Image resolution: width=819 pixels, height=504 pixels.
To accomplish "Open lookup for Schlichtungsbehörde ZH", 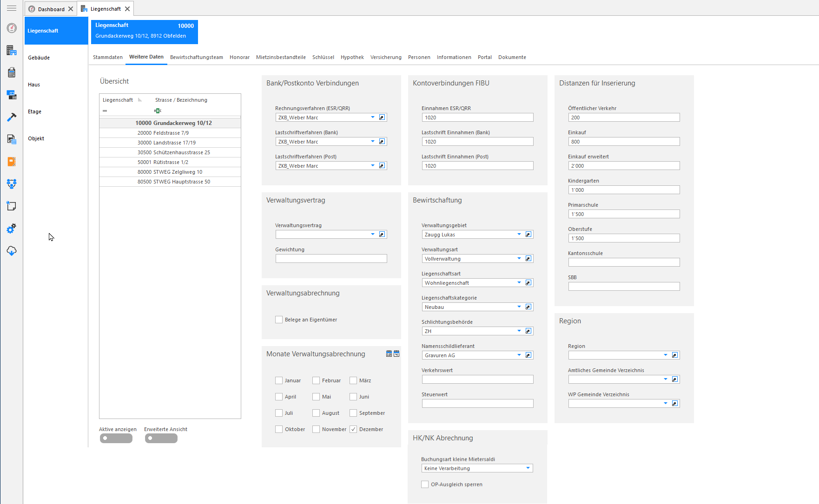I will [x=528, y=331].
